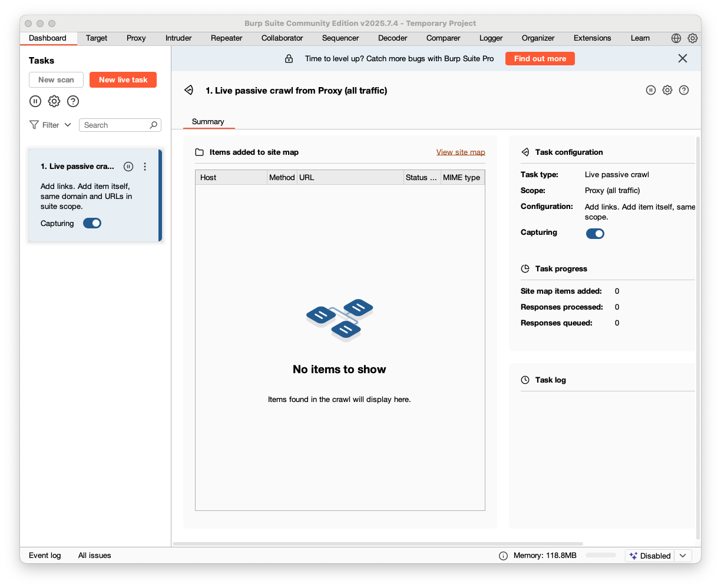Click Task log clock icon
Image resolution: width=721 pixels, height=588 pixels.
click(x=525, y=380)
